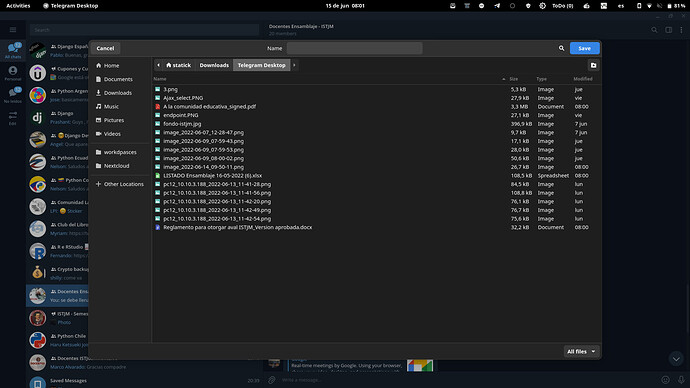690x388 pixels.
Task: Open the clock and calendar in top bar
Action: point(345,6)
